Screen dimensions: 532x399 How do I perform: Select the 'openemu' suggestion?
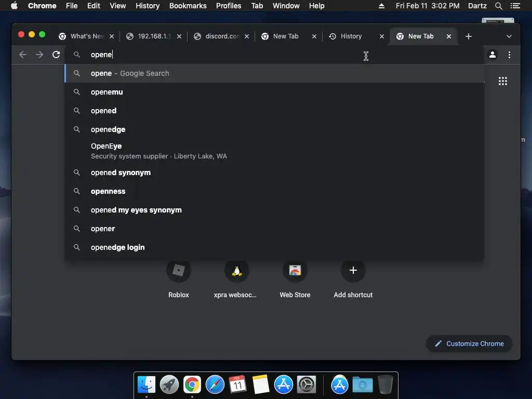(x=274, y=92)
